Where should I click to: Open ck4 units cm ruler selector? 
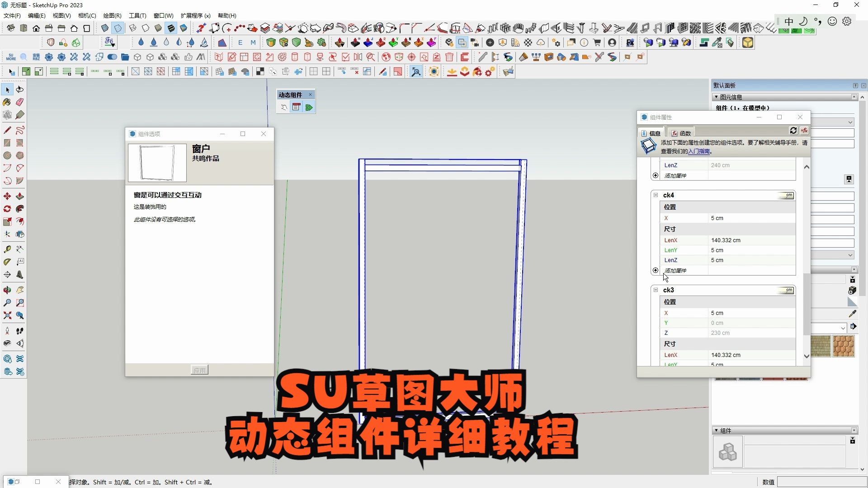[786, 196]
